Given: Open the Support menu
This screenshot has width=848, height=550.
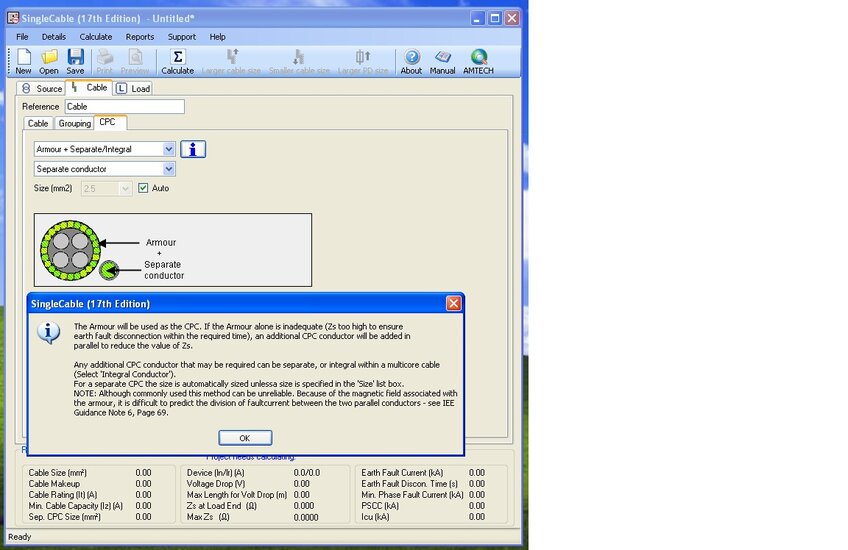Looking at the screenshot, I should (x=182, y=37).
